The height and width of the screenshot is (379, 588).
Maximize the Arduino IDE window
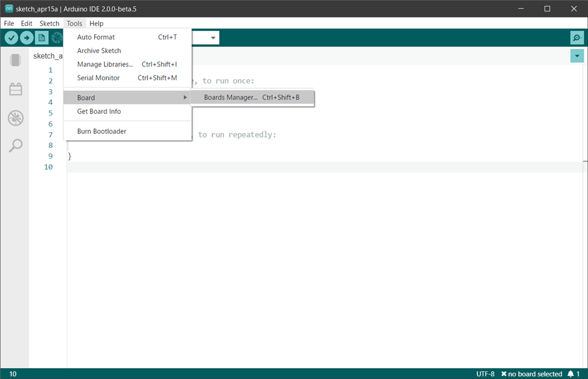tap(547, 8)
